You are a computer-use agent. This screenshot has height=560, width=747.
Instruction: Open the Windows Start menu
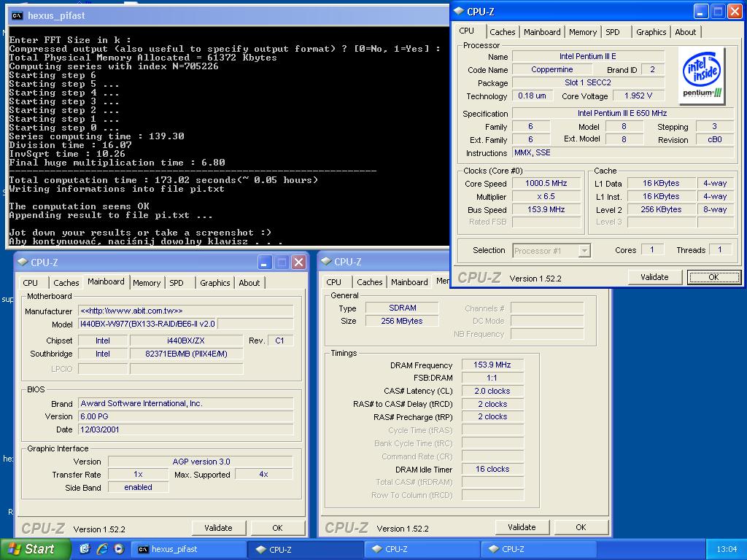point(35,549)
